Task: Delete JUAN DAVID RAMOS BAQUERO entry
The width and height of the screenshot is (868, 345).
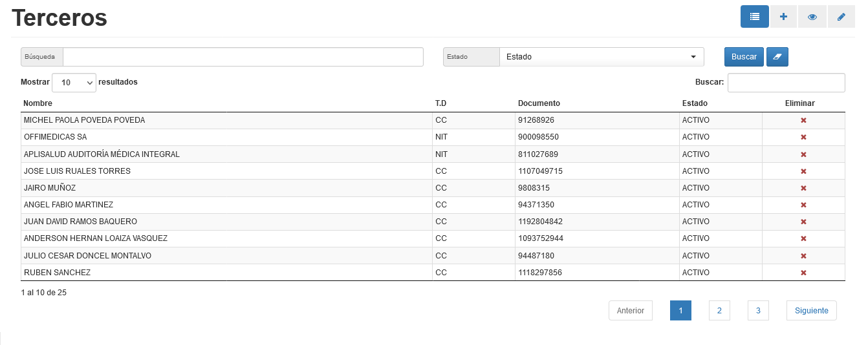Action: (803, 222)
